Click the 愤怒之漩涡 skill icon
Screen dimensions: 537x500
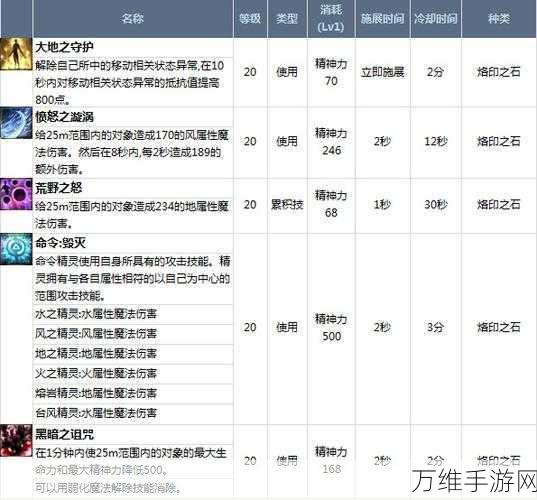point(16,123)
